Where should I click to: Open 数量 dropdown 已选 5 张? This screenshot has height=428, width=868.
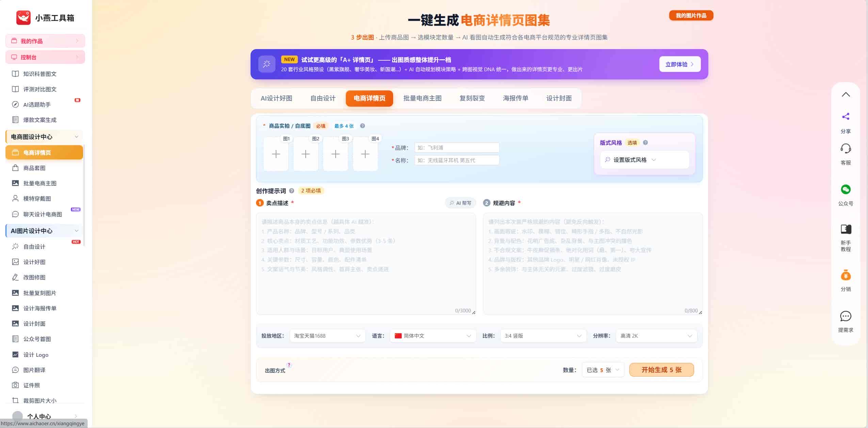[603, 370]
